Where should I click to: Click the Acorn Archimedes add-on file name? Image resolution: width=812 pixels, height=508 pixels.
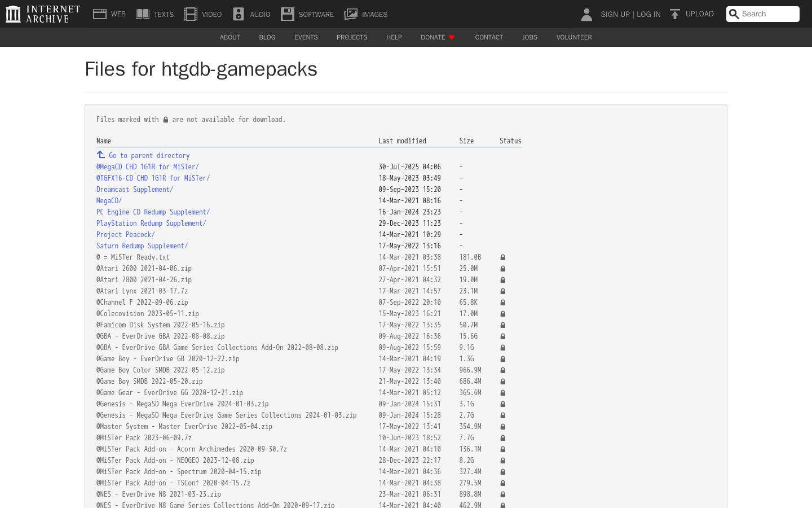point(192,449)
